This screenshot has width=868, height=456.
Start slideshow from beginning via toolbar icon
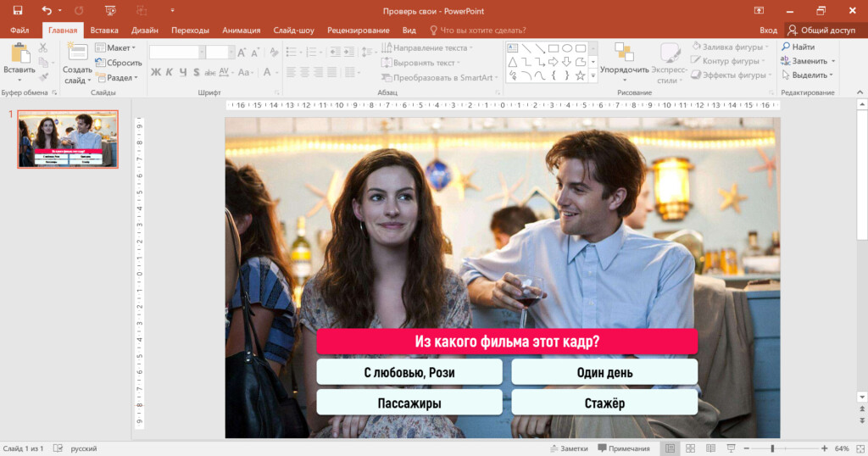[x=109, y=10]
